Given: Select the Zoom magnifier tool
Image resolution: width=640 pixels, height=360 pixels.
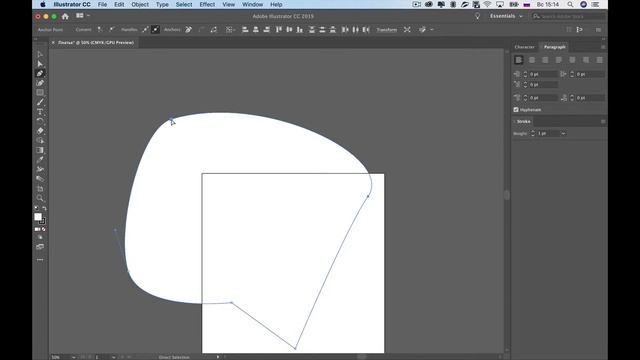Looking at the screenshot, I should tap(40, 198).
